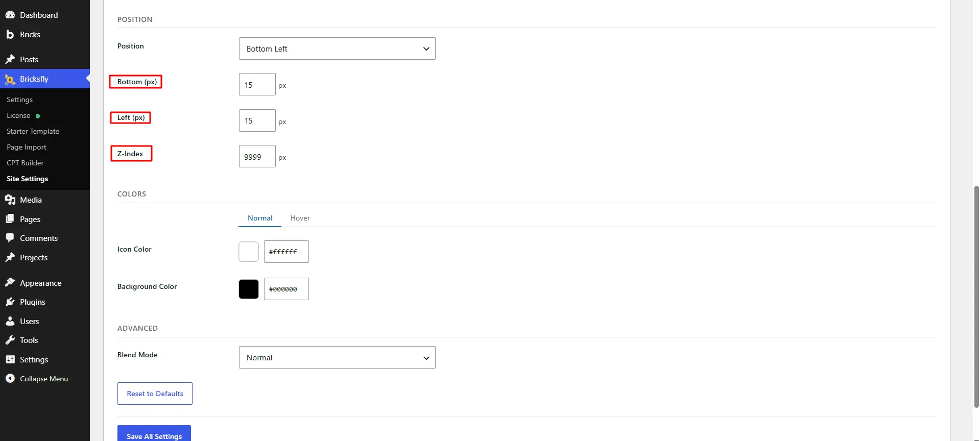Click the page vertical scrollbar thumb
This screenshot has height=441, width=980.
point(976,296)
